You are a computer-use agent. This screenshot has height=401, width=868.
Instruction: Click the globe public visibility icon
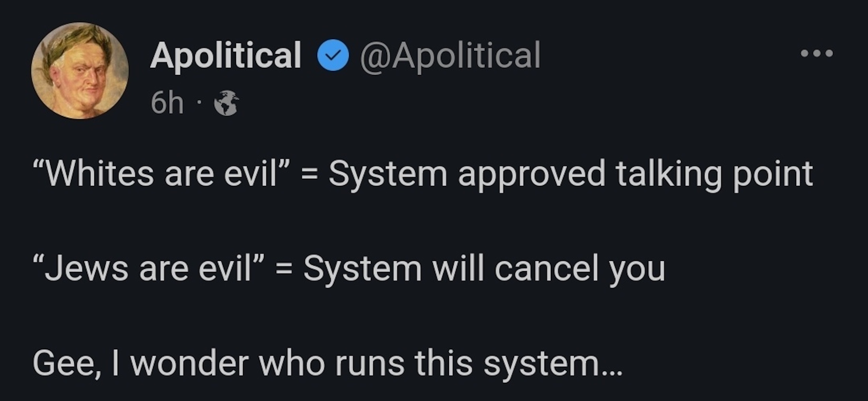[x=226, y=103]
